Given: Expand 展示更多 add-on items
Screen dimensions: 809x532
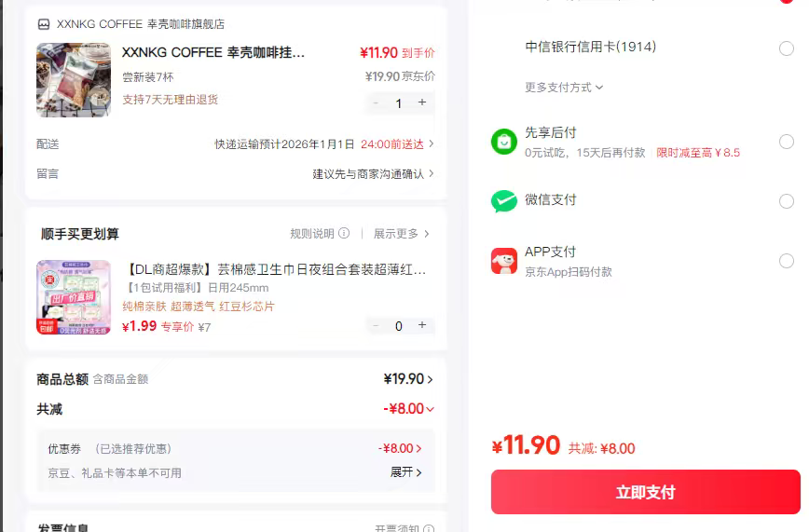Looking at the screenshot, I should 402,234.
